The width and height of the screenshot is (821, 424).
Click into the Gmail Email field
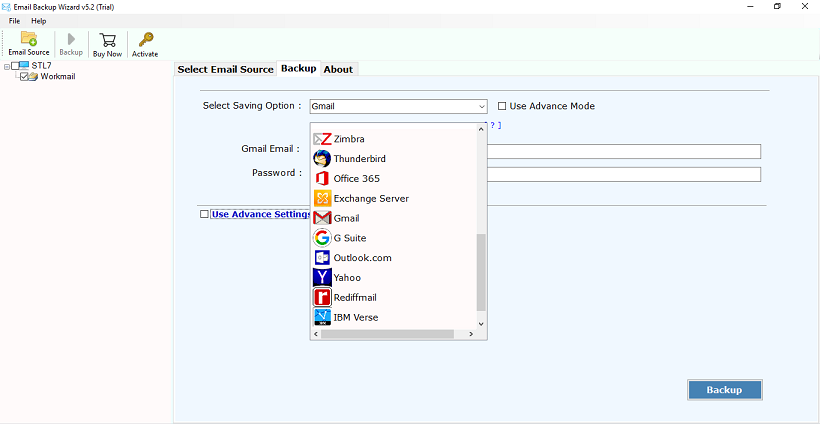(x=624, y=151)
